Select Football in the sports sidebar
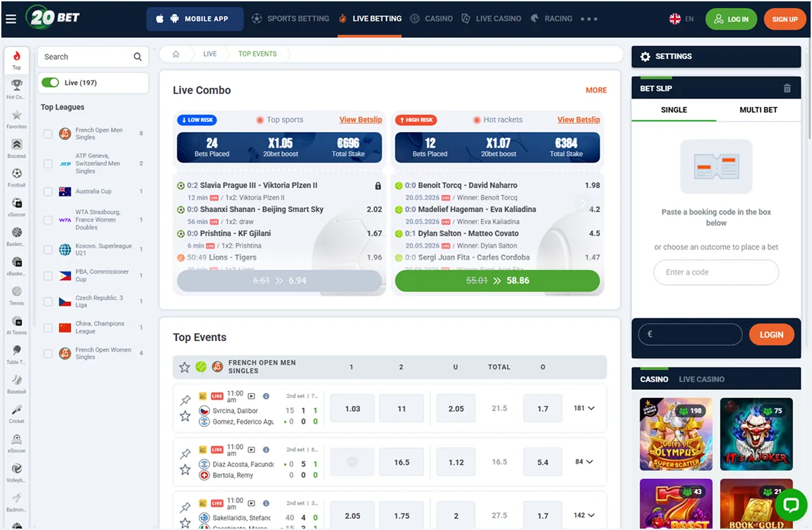The image size is (812, 530). (16, 177)
